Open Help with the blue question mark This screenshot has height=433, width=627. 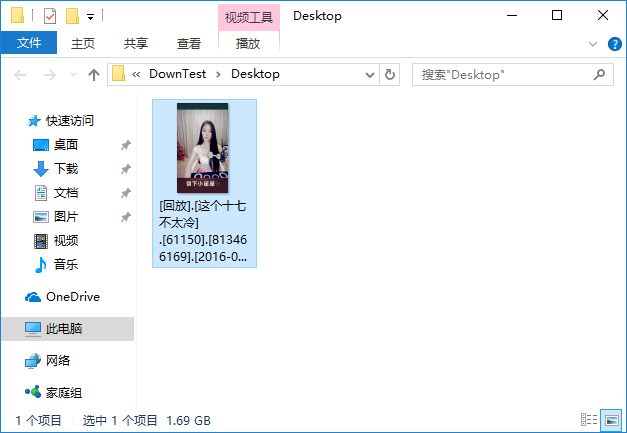click(615, 44)
